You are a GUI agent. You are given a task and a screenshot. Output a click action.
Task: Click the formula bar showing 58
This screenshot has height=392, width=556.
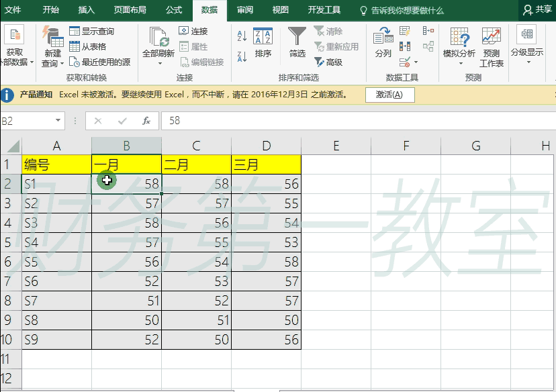pyautogui.click(x=358, y=121)
